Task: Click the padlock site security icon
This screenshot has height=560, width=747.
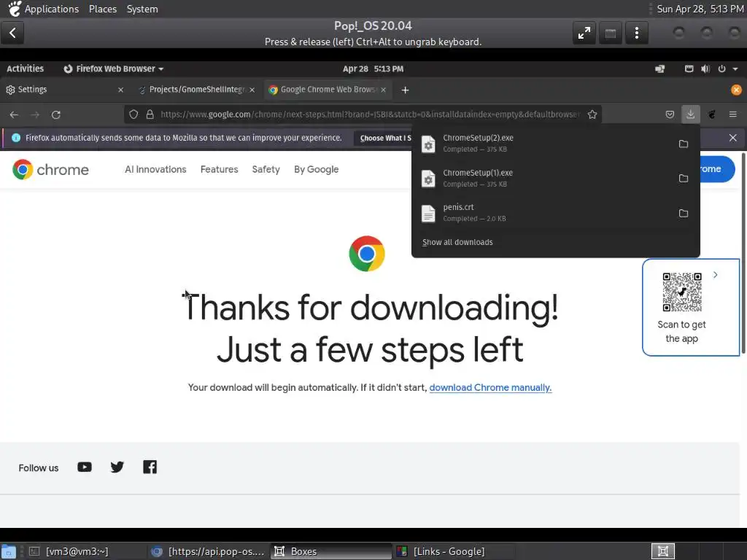Action: point(150,114)
